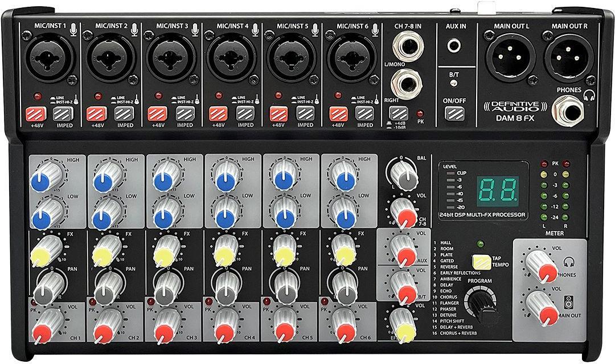This screenshot has height=364, width=615.
Task: Click the headphone icon beside the PHONES jack
Action: (x=589, y=96)
